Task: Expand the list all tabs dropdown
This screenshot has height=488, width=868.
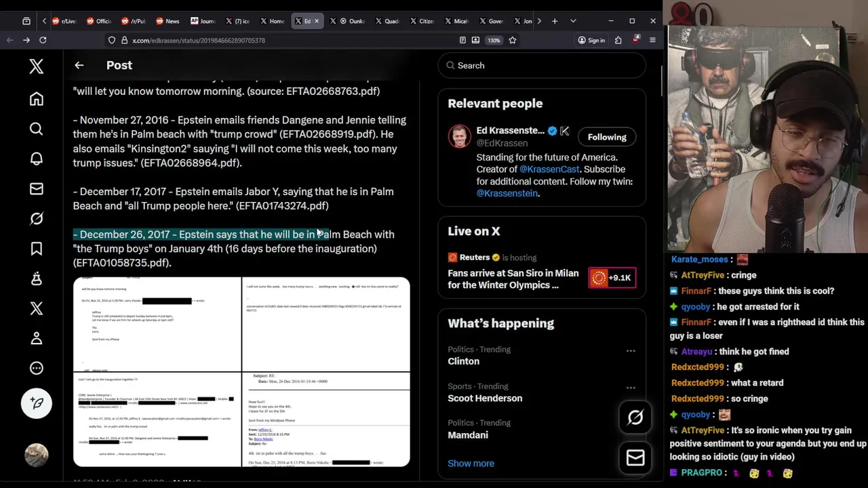Action: click(x=572, y=21)
